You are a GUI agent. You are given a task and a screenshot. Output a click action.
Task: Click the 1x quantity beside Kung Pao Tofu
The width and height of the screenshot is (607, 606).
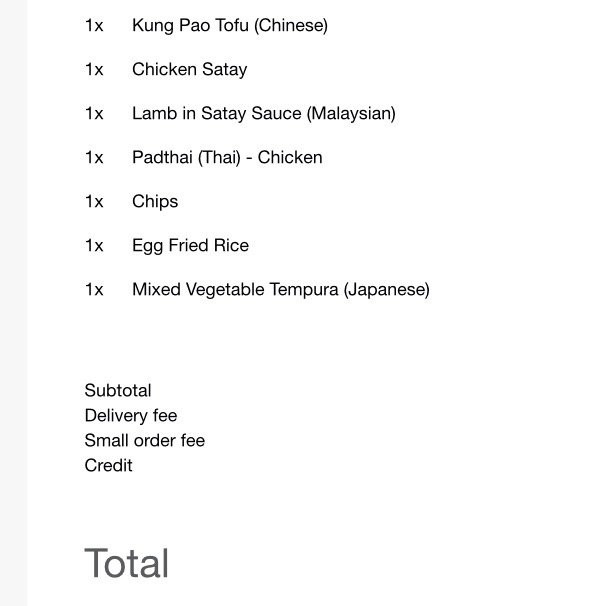pyautogui.click(x=94, y=26)
